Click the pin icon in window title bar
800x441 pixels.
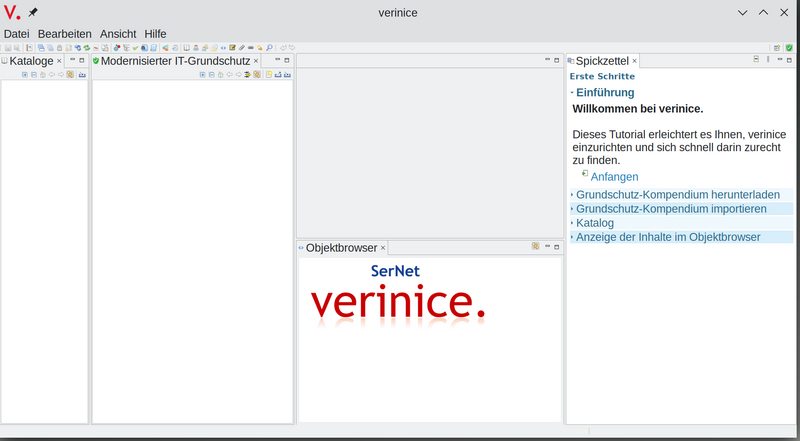(x=33, y=12)
